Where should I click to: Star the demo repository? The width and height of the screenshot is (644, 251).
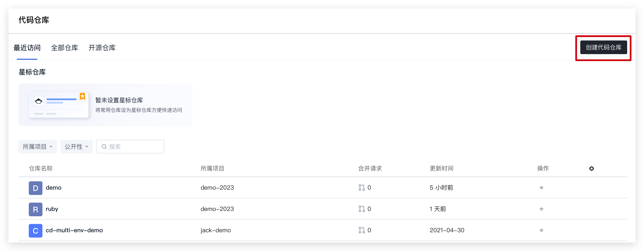[x=541, y=188]
